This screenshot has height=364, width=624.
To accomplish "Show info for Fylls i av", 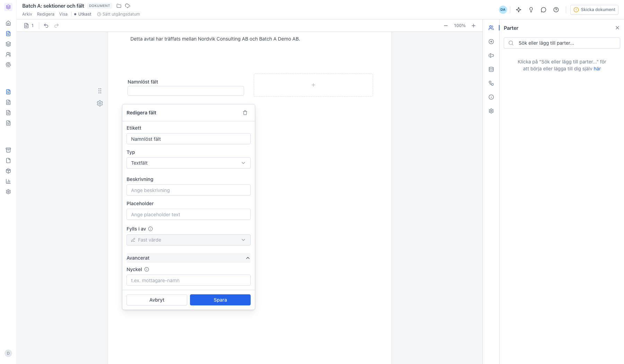I will 150,229.
